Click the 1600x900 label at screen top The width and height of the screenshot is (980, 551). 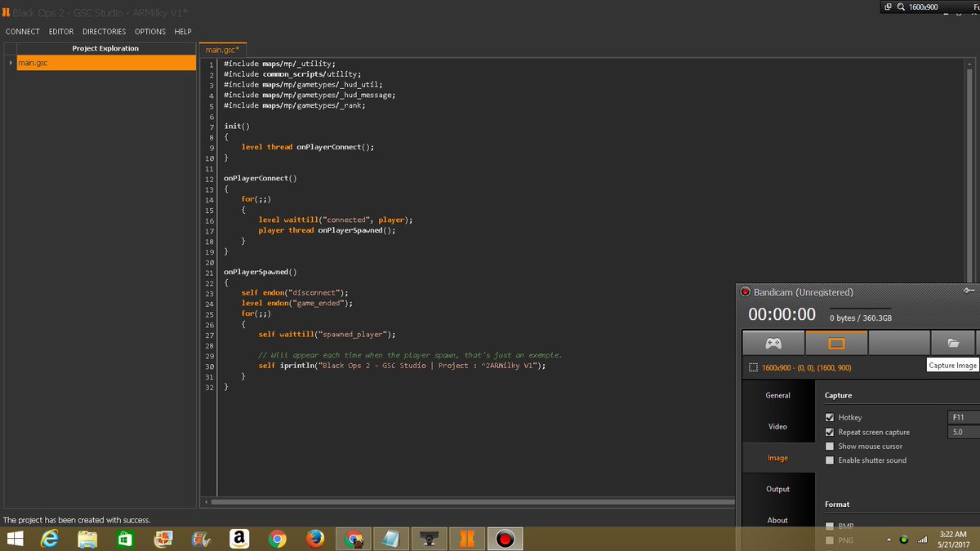tap(923, 7)
